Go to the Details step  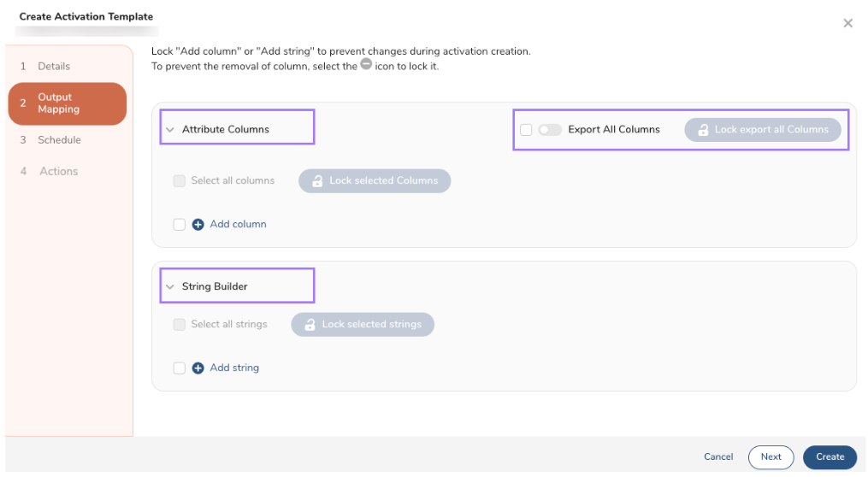click(53, 66)
